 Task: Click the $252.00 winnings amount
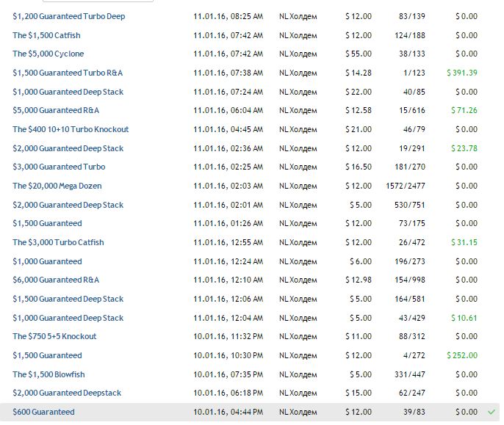(462, 355)
